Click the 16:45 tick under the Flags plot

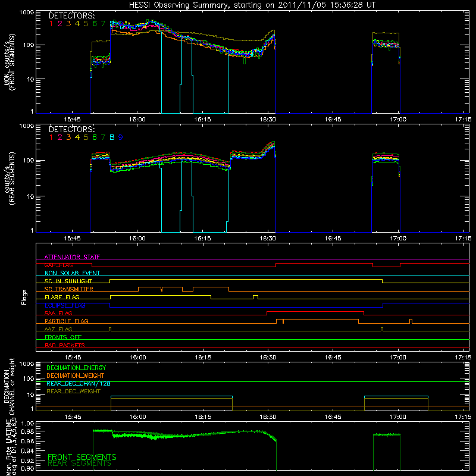pos(333,358)
